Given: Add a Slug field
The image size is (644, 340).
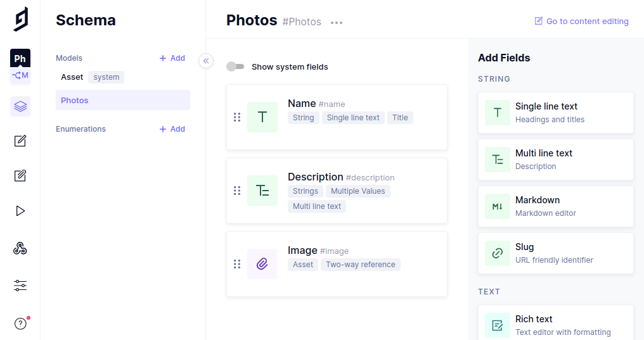Looking at the screenshot, I should click(x=556, y=253).
